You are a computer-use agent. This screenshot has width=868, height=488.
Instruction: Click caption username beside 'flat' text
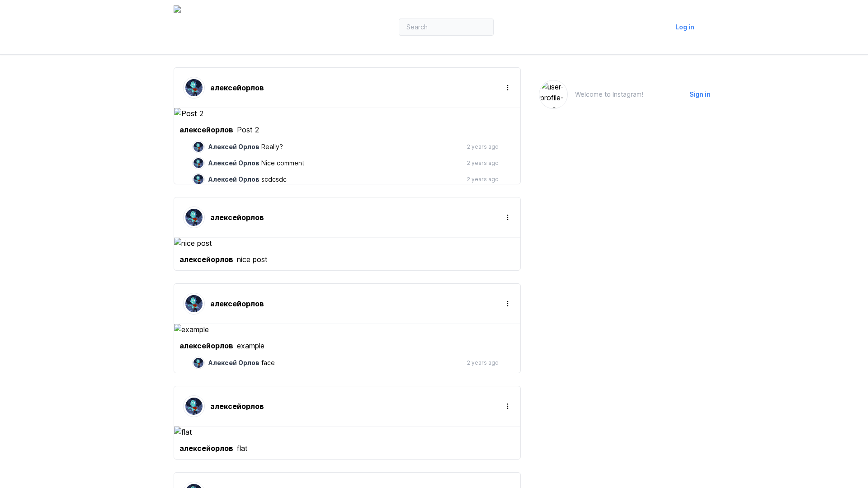[x=206, y=448]
